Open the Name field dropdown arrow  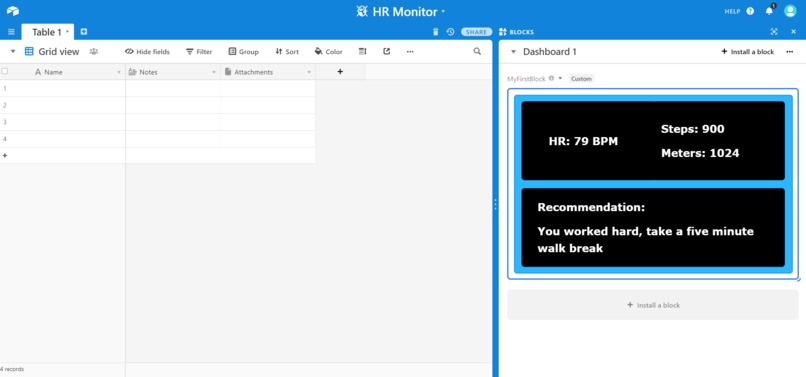119,73
